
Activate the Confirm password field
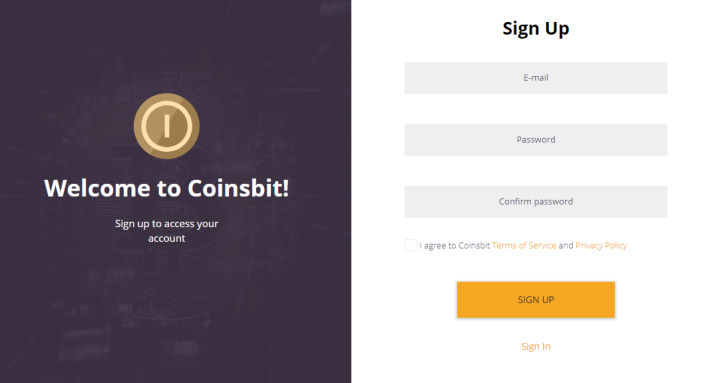click(536, 202)
